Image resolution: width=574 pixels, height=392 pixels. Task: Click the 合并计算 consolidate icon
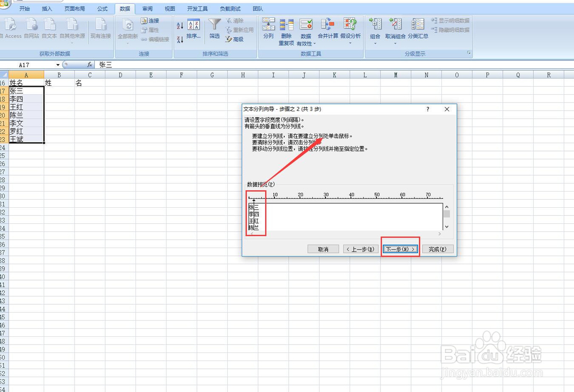(328, 29)
